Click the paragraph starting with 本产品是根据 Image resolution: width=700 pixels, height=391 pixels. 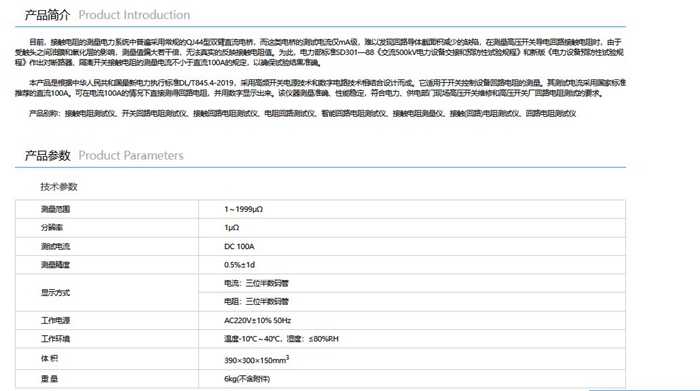pos(320,88)
